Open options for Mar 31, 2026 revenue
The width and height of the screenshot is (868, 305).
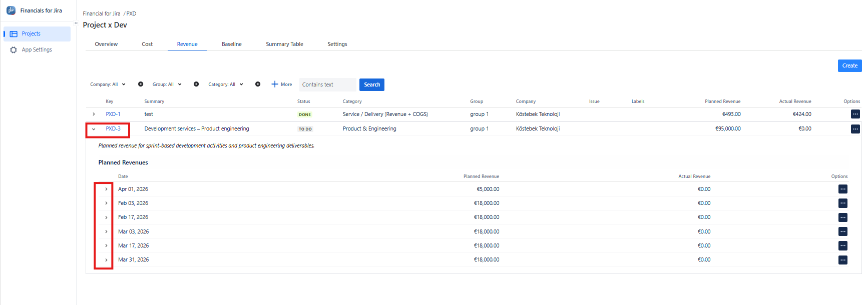[x=843, y=260]
